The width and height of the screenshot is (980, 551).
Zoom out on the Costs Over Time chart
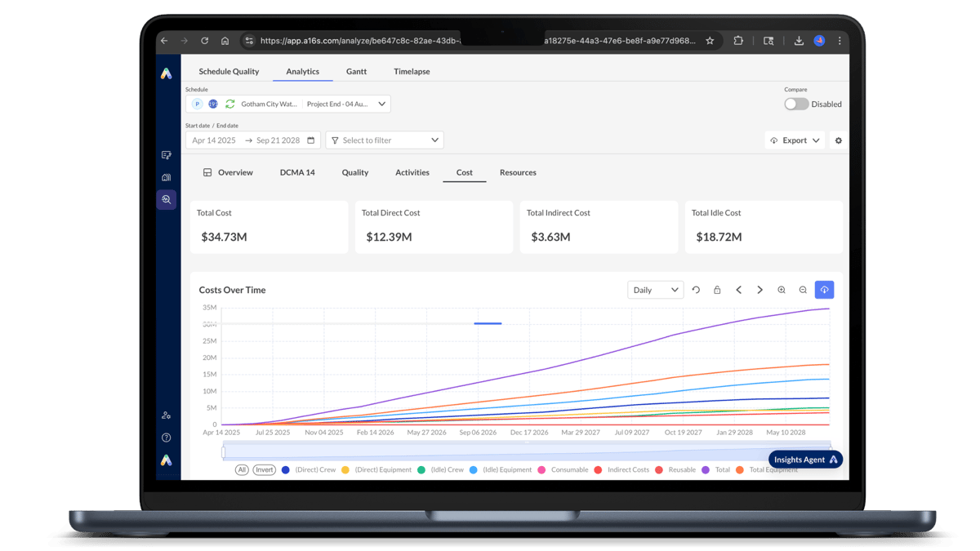(x=803, y=290)
